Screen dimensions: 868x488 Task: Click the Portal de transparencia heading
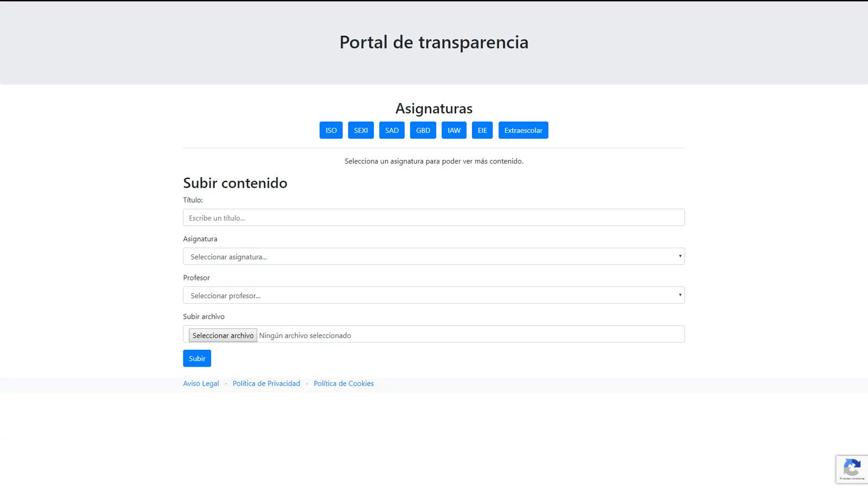click(433, 42)
